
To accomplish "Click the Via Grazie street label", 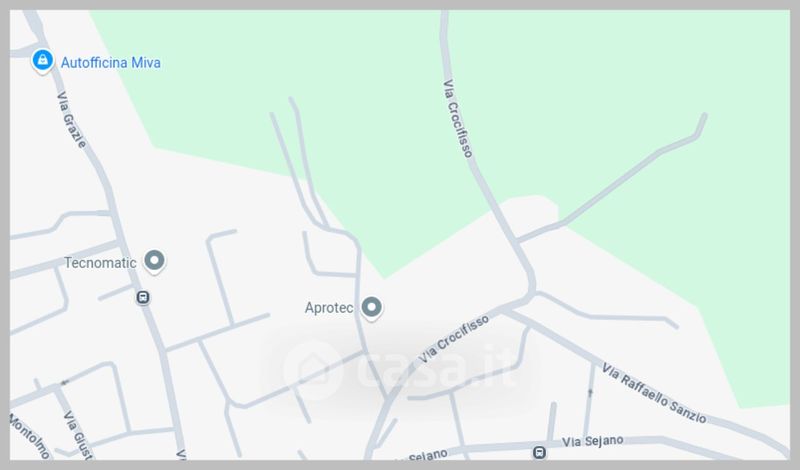I will (x=71, y=120).
